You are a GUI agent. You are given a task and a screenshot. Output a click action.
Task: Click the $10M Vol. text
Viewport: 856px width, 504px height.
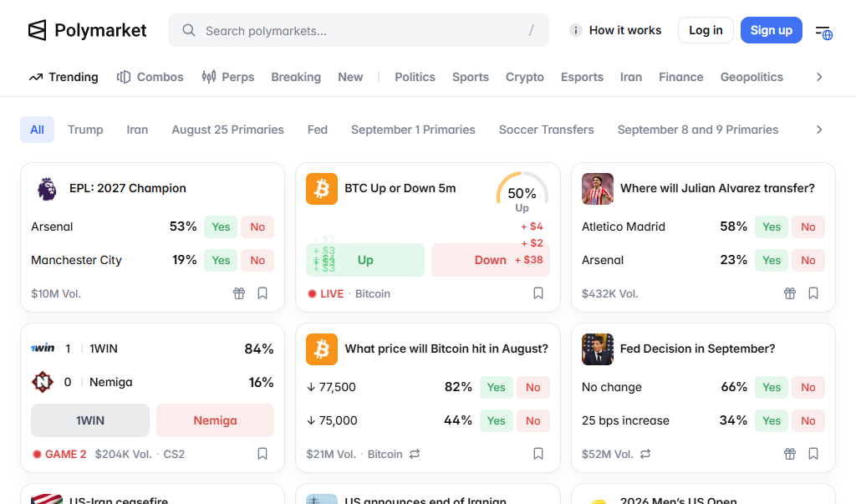[x=56, y=293]
